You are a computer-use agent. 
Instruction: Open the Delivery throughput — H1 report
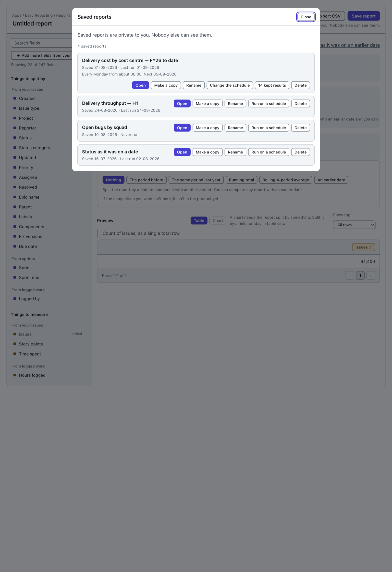click(x=182, y=104)
